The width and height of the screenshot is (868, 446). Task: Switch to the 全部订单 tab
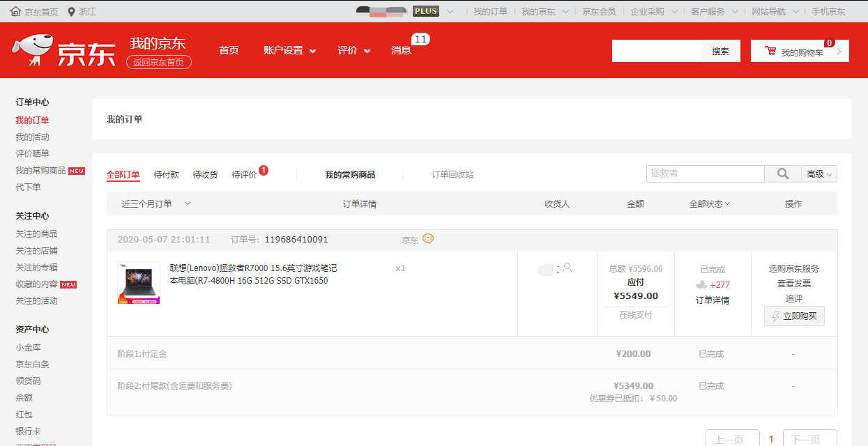point(123,174)
